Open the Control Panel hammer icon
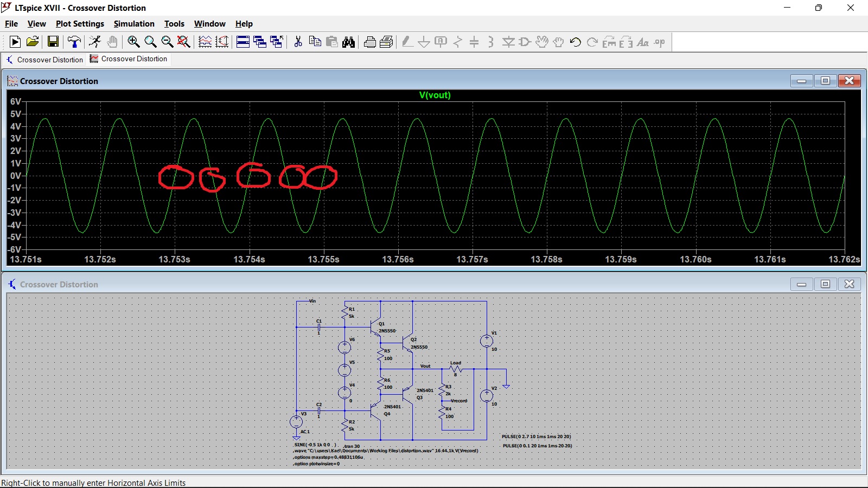The height and width of the screenshot is (488, 868). pos(74,42)
